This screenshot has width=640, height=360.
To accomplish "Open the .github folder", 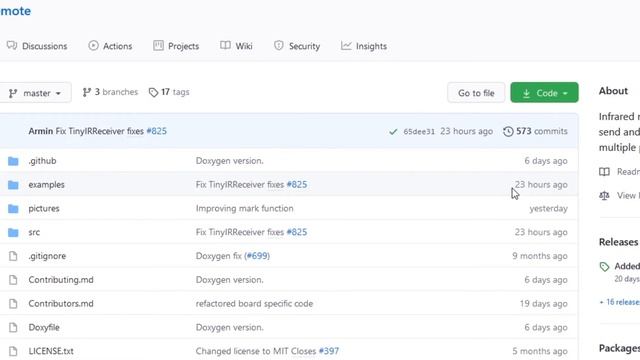I will pyautogui.click(x=42, y=161).
